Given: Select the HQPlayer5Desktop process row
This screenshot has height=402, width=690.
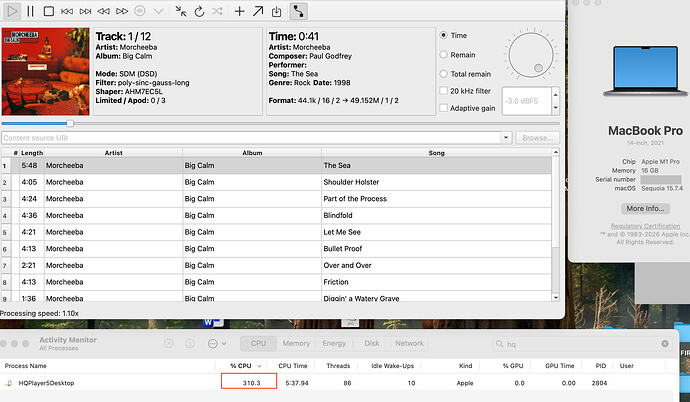Looking at the screenshot, I should 337,383.
